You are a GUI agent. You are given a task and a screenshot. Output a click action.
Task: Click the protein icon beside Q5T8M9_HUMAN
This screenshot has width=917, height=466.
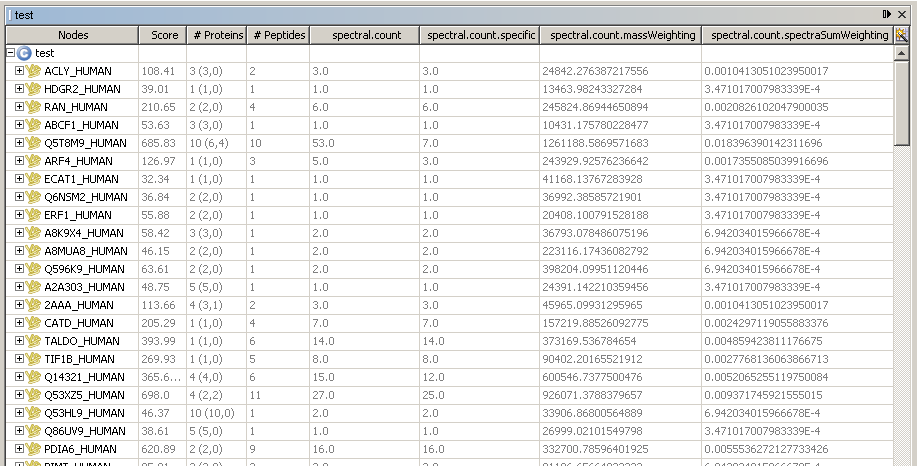(34, 143)
